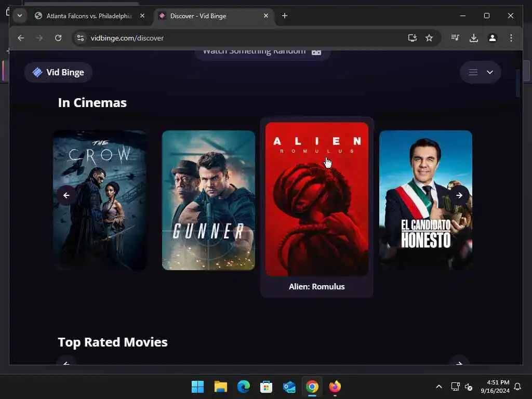Open Microsoft Store from taskbar
532x399 pixels.
click(266, 387)
